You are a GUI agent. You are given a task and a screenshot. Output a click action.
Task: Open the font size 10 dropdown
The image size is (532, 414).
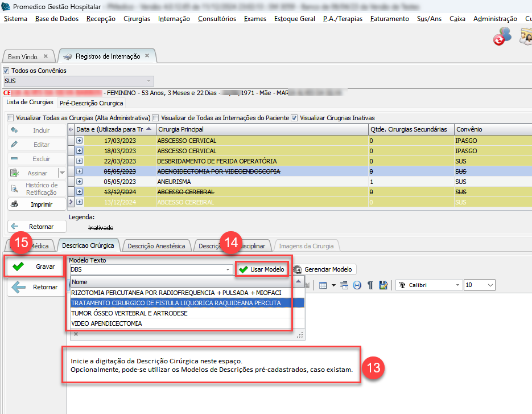tap(490, 285)
